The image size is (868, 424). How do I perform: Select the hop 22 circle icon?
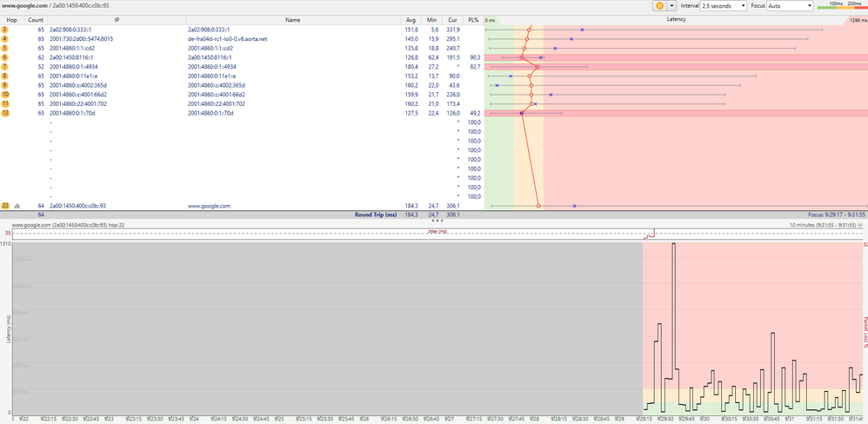(x=5, y=206)
